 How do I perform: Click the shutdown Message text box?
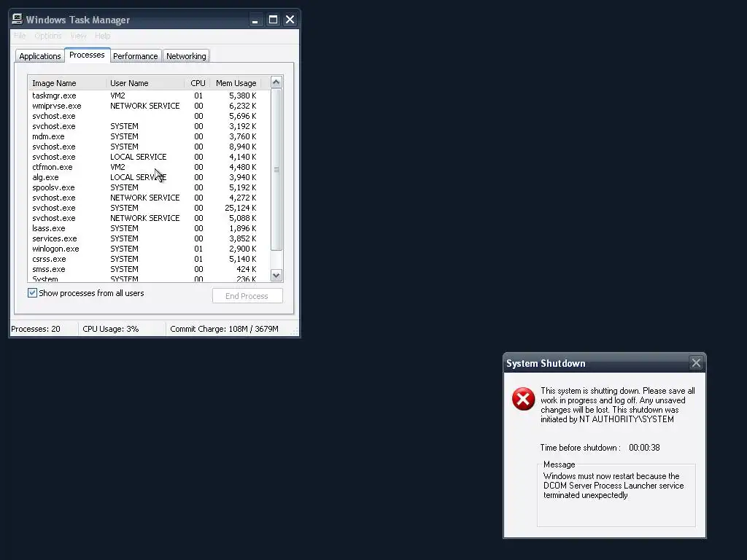click(616, 495)
